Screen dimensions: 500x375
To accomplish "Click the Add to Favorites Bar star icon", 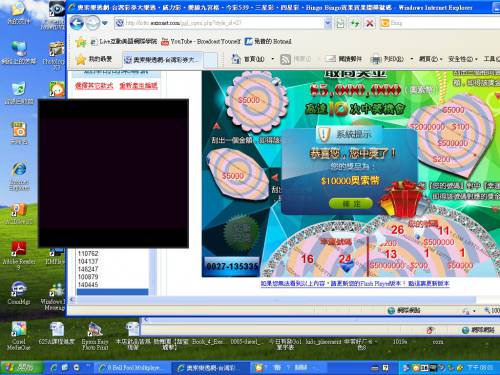I will pos(81,42).
